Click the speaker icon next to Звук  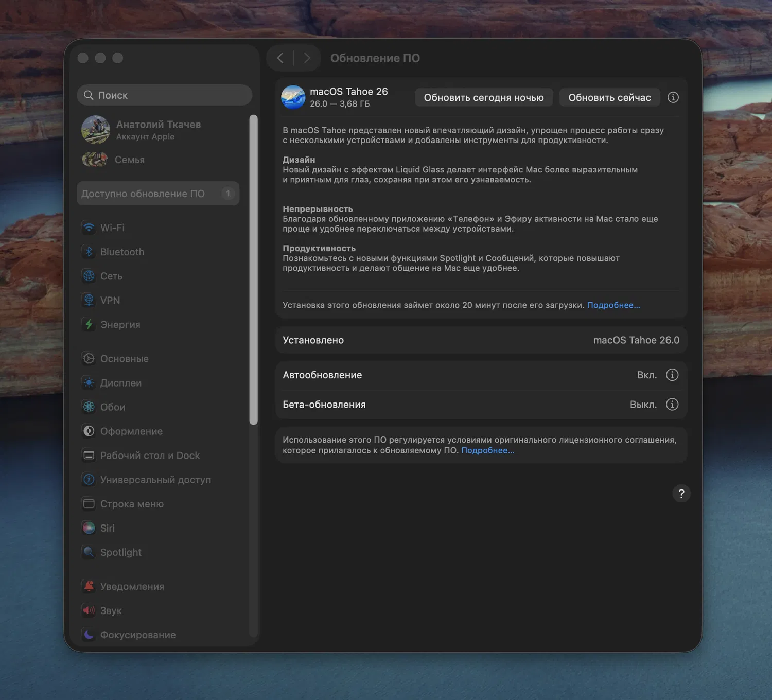89,610
